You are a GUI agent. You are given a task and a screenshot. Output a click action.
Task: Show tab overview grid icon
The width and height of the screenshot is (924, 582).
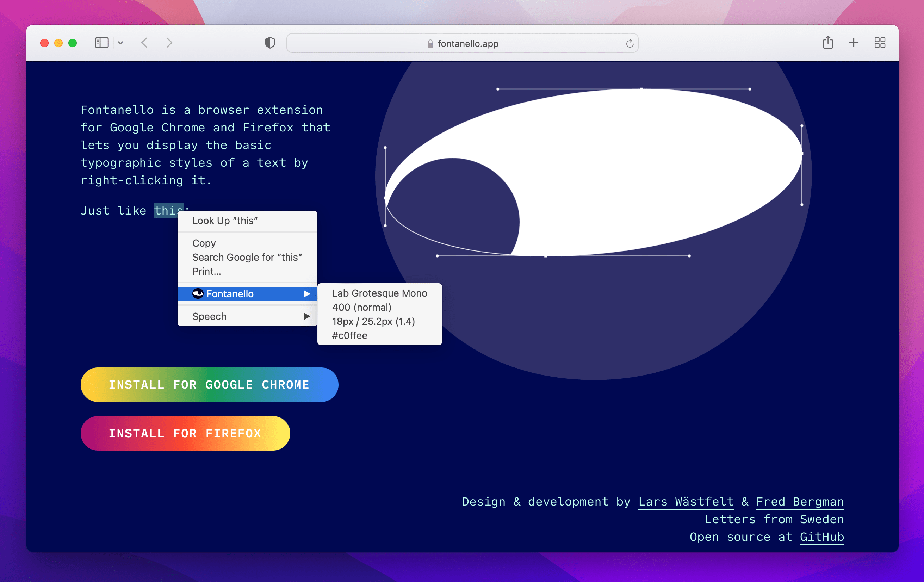[880, 43]
